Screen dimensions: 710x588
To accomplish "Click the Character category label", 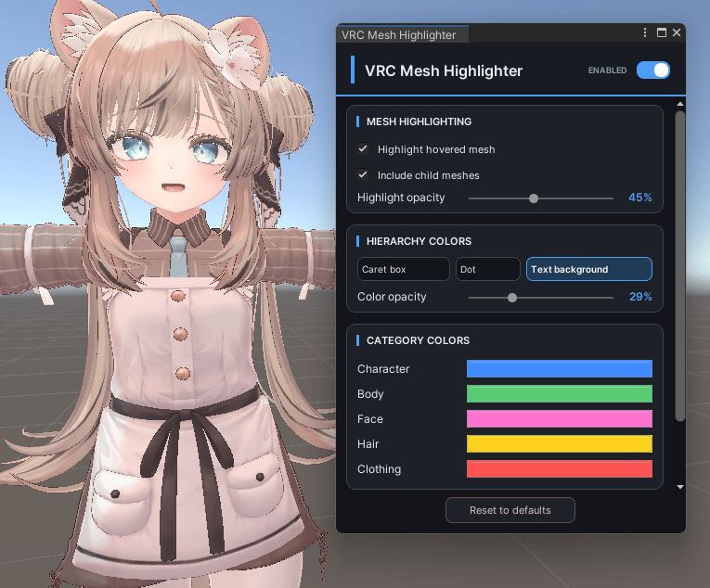I will coord(383,369).
